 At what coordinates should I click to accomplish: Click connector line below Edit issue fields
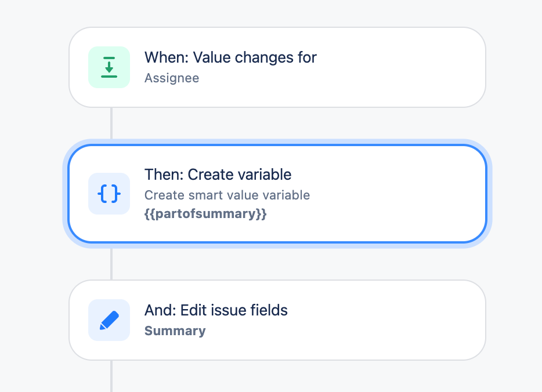(x=111, y=376)
